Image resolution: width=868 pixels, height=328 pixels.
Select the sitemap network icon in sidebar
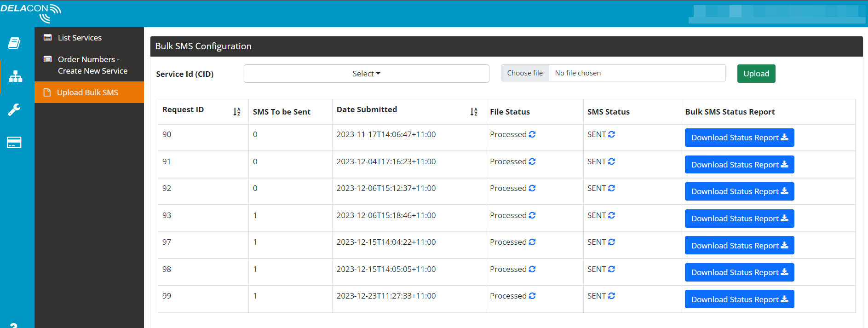click(15, 76)
